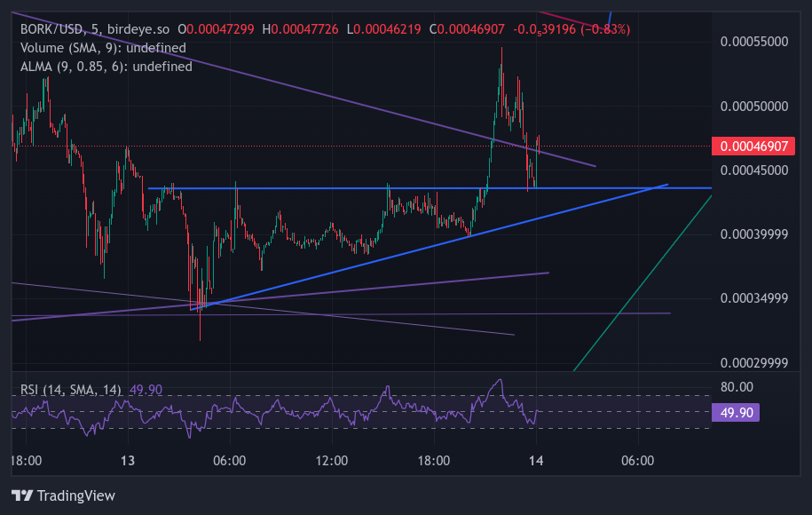
Task: Click the percent change (−0.83%) text
Action: click(x=605, y=29)
